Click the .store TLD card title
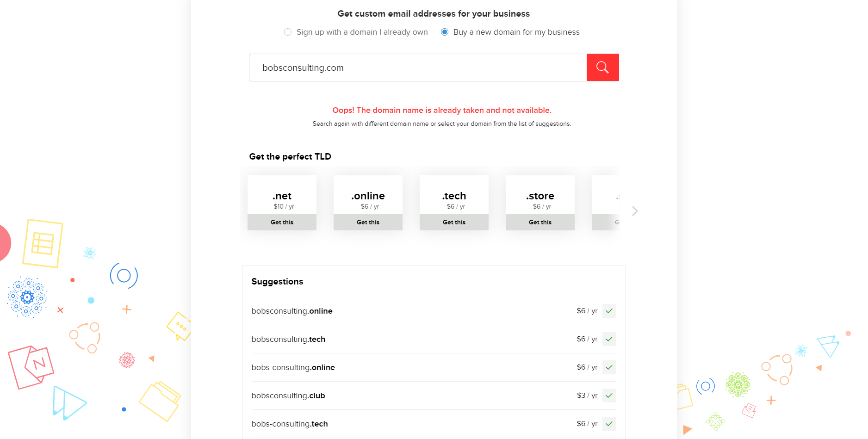This screenshot has height=439, width=868. click(540, 196)
